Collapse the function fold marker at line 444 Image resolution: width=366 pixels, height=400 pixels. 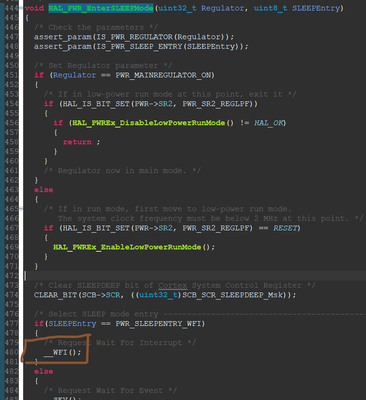point(21,8)
